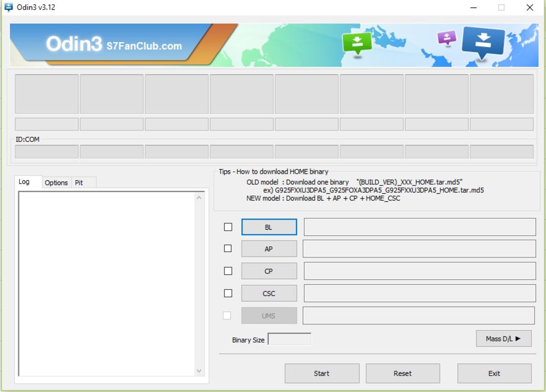This screenshot has height=392, width=546.
Task: Minimize the Odin3 window
Action: (x=473, y=8)
